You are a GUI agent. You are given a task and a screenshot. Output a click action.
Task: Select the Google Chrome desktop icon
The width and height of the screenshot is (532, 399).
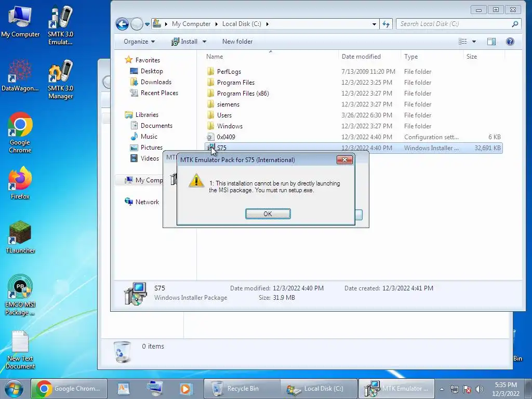tap(20, 132)
